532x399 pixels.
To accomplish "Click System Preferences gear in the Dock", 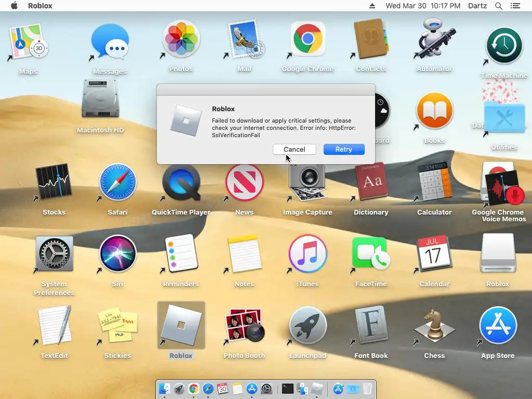I will click(267, 389).
